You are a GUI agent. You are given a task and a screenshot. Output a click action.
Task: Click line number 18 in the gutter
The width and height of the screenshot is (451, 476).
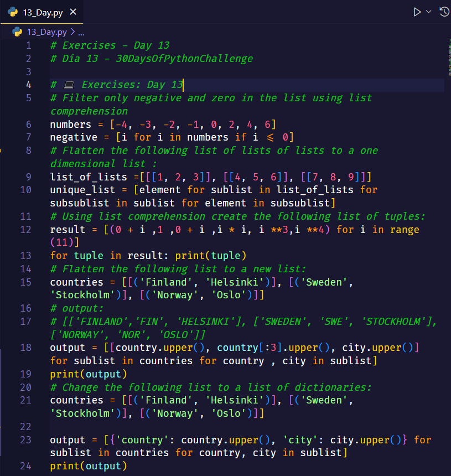pyautogui.click(x=26, y=348)
